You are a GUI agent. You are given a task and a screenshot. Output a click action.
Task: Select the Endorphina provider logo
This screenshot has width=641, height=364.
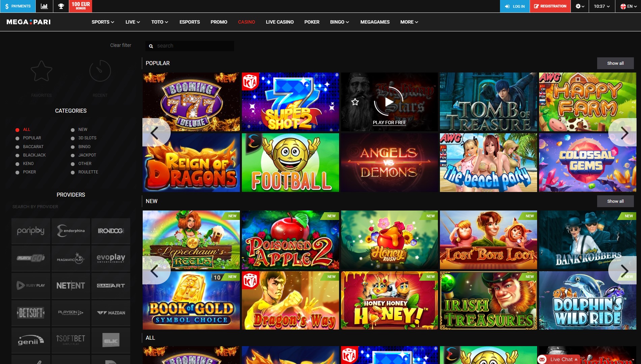(x=71, y=231)
